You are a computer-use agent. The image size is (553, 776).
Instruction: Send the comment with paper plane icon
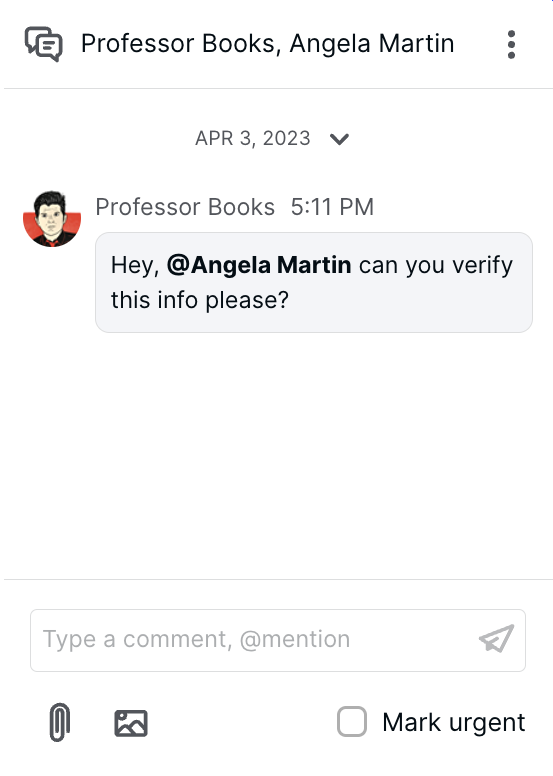coord(497,639)
